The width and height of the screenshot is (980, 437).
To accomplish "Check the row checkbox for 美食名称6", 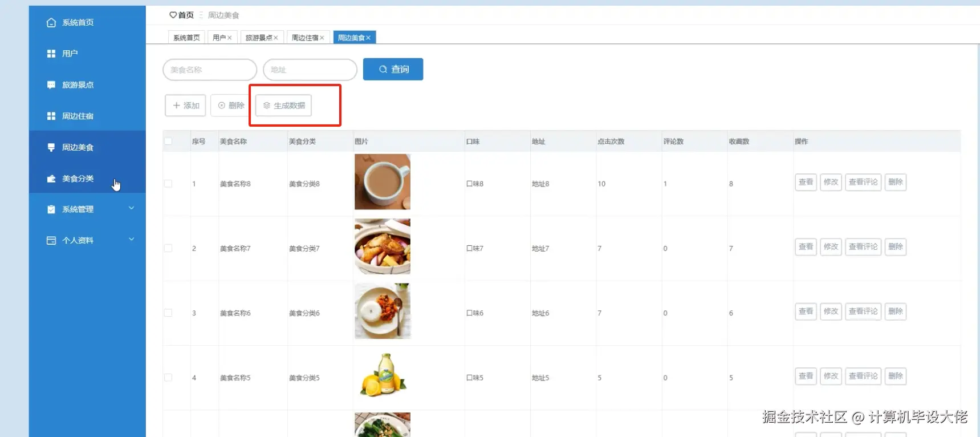I will coord(168,313).
